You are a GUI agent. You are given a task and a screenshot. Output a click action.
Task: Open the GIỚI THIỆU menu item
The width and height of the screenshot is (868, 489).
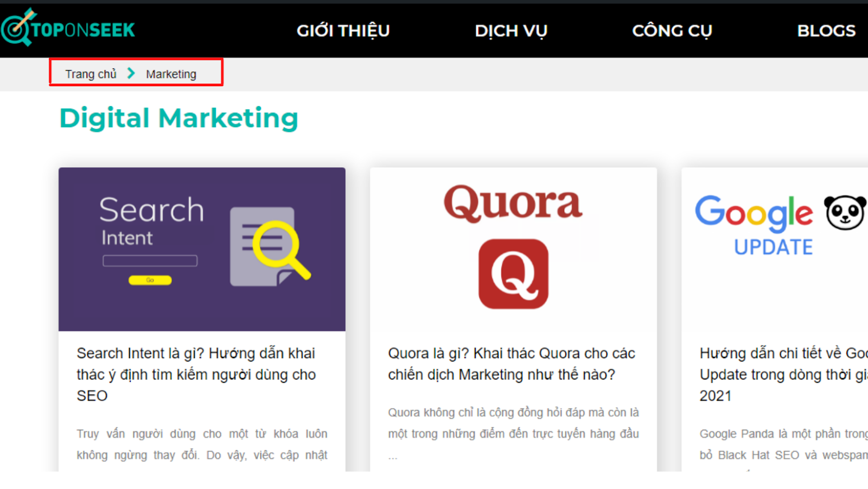(343, 31)
